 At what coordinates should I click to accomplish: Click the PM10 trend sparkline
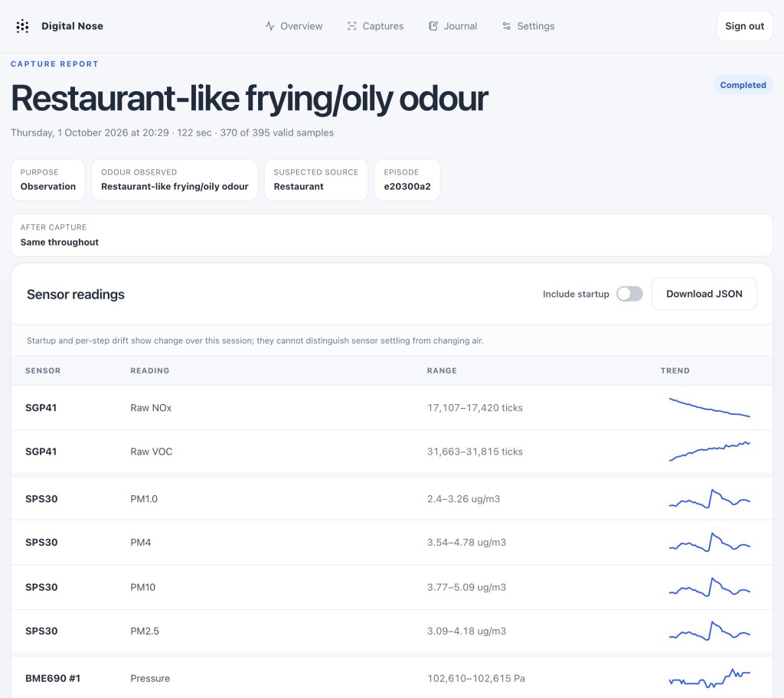pos(710,587)
